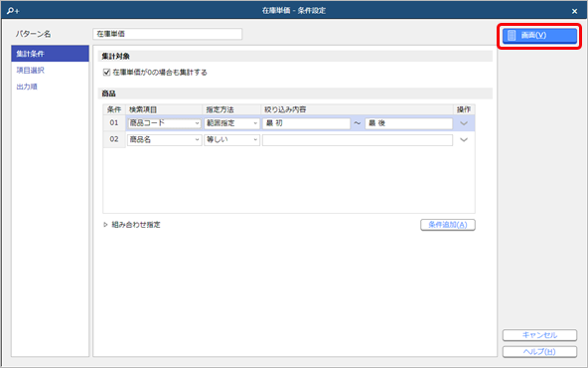Viewport: 588px width, 368px height.
Task: Edit the パターン名 text field
Action: tap(167, 34)
